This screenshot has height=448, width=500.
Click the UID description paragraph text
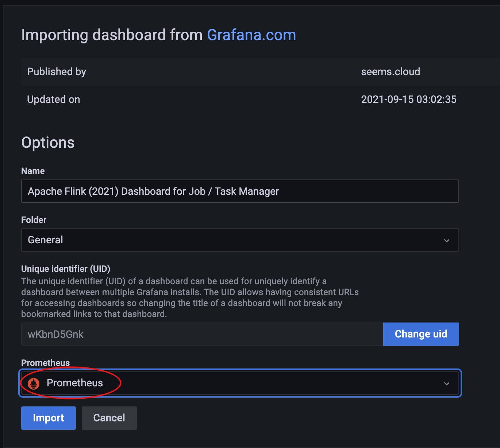click(190, 298)
